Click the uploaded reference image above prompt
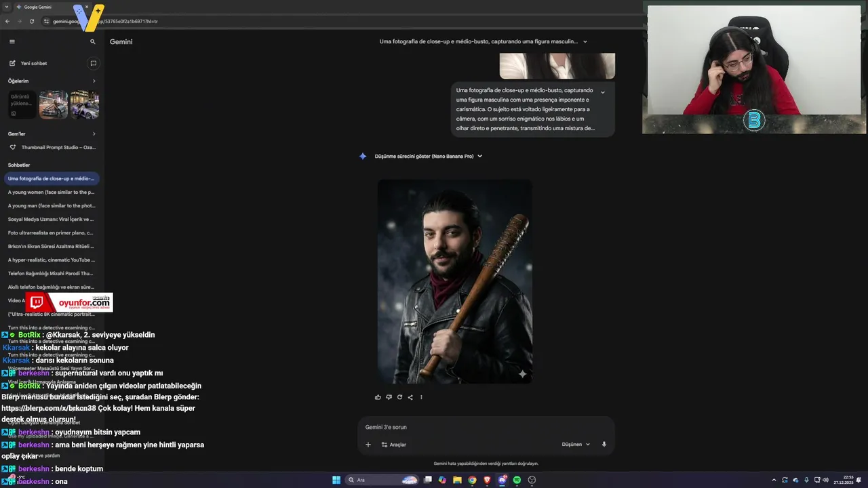868x488 pixels. pyautogui.click(x=557, y=66)
